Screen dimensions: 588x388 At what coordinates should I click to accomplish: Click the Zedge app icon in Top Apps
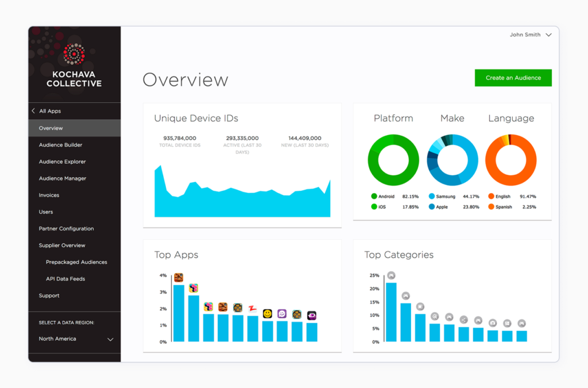tap(313, 316)
